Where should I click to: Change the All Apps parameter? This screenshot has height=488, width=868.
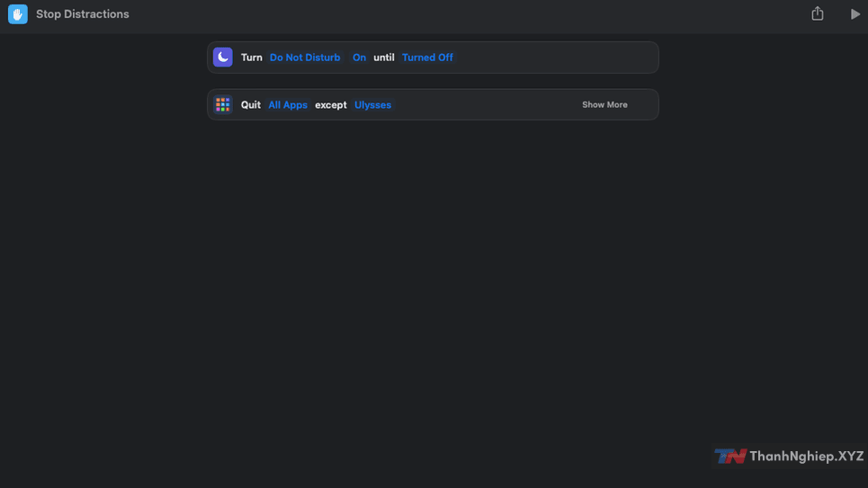(288, 105)
